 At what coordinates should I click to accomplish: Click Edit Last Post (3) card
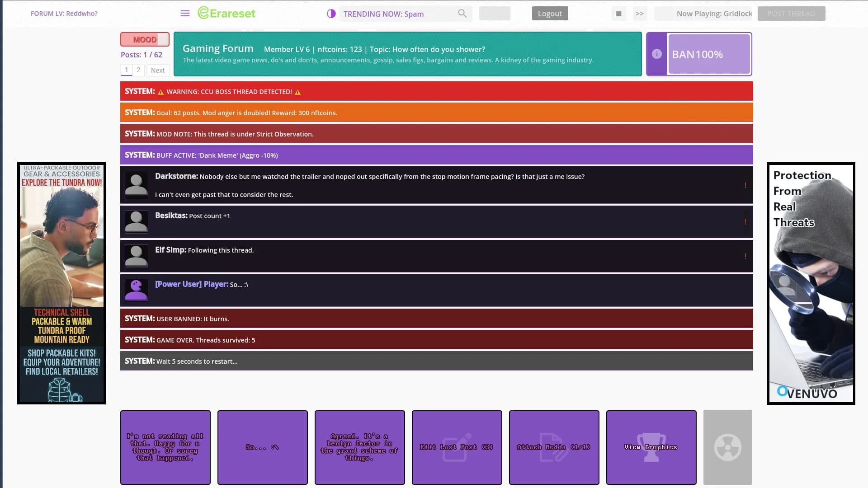(457, 447)
